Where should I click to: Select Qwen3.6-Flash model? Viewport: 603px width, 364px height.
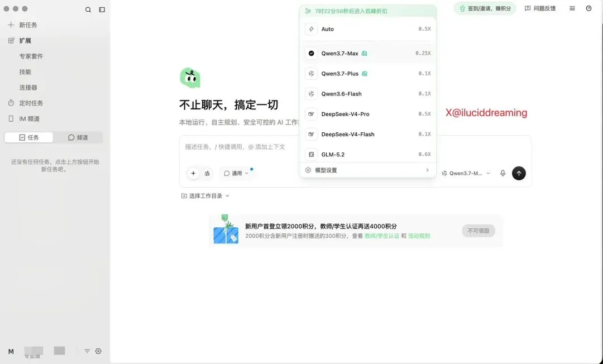[x=367, y=94]
